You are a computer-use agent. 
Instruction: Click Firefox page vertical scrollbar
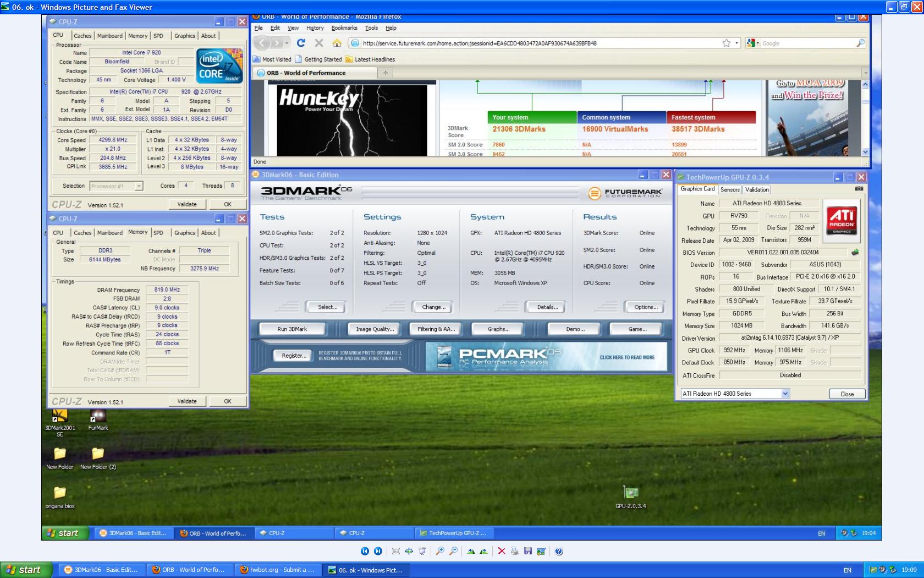865,118
